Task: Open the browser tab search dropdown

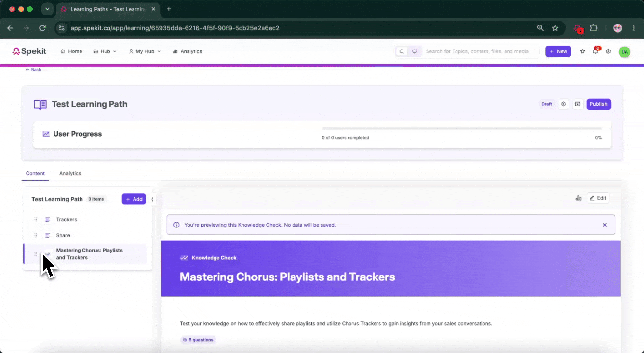Action: pos(47,9)
